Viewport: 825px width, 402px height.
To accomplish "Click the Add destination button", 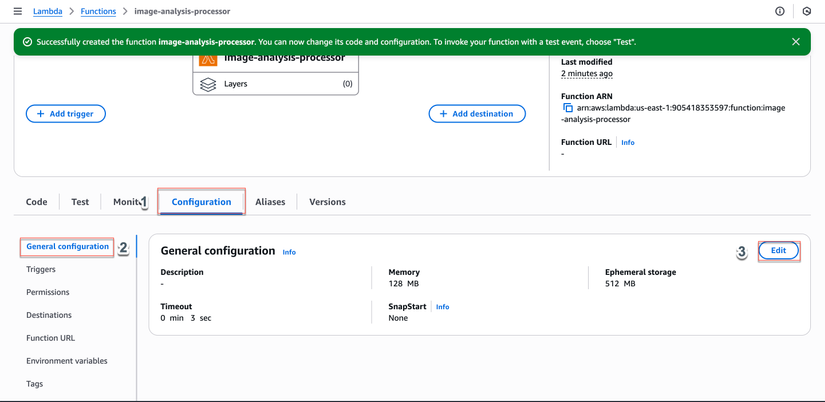I will tap(477, 114).
